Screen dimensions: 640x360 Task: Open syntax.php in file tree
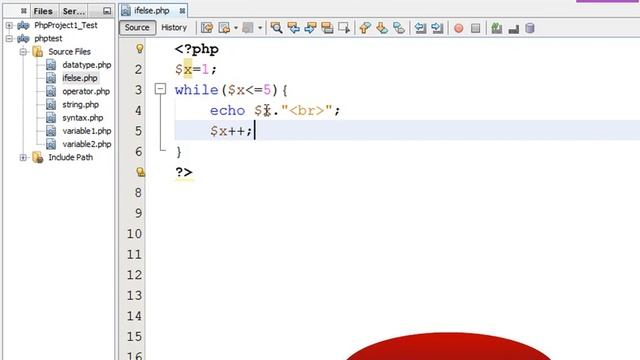(x=82, y=118)
